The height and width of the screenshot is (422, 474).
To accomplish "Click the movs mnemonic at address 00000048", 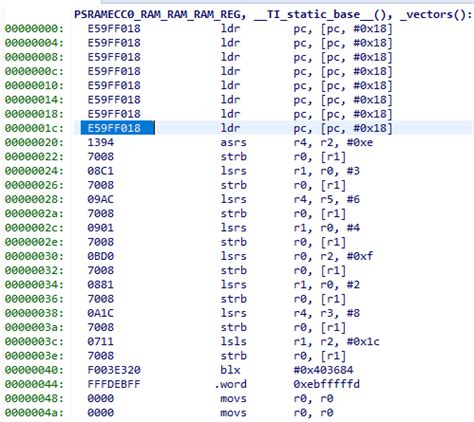I will (233, 398).
